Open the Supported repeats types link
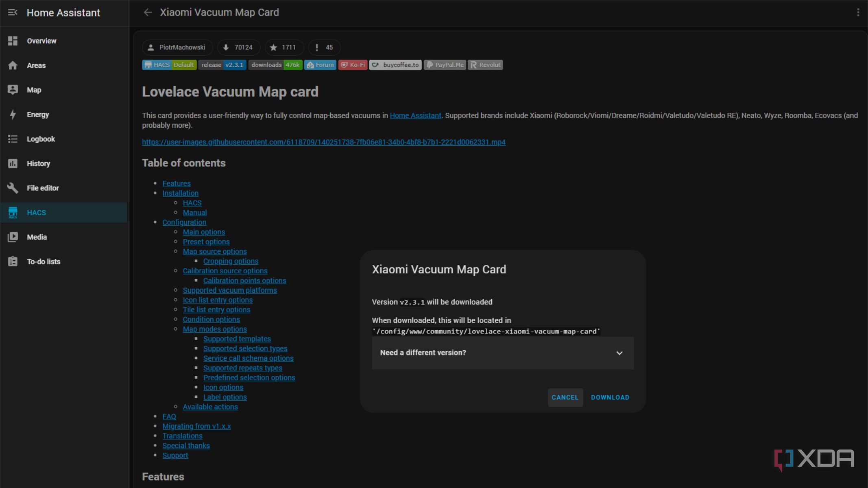The image size is (868, 488). (243, 368)
